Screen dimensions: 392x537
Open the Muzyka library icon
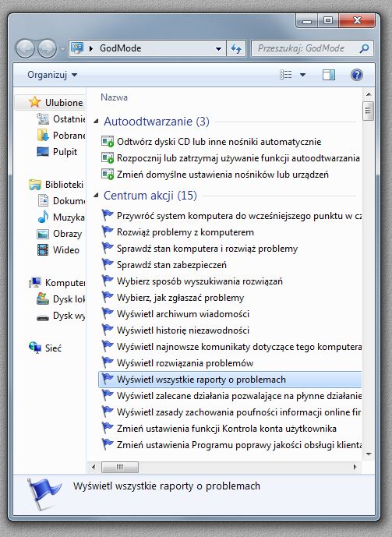(42, 217)
